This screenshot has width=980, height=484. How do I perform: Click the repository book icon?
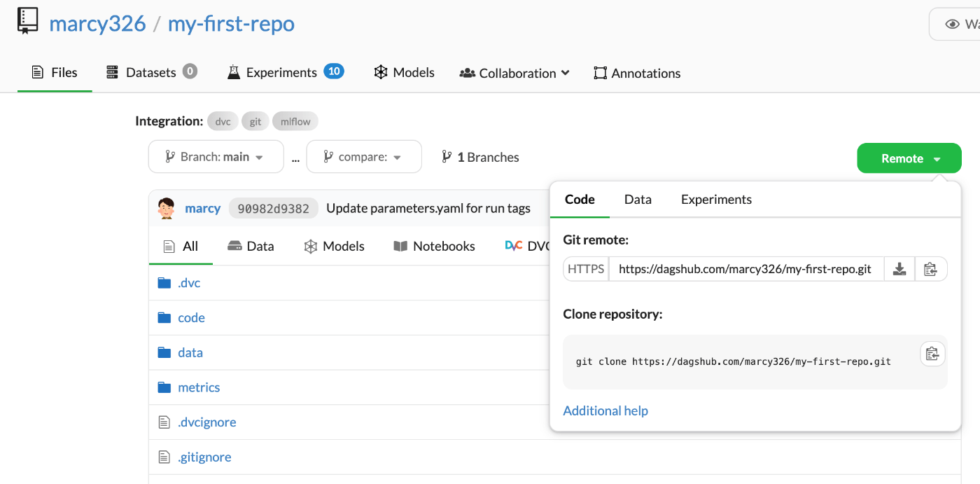28,22
